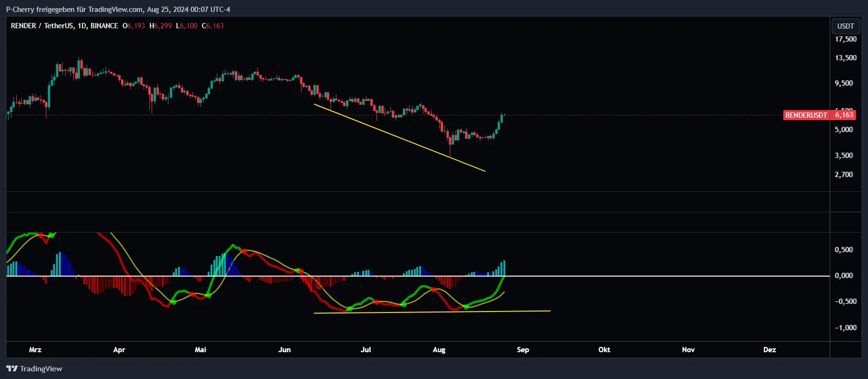868x379 pixels.
Task: Click the Jul month label on time axis
Action: 366,350
